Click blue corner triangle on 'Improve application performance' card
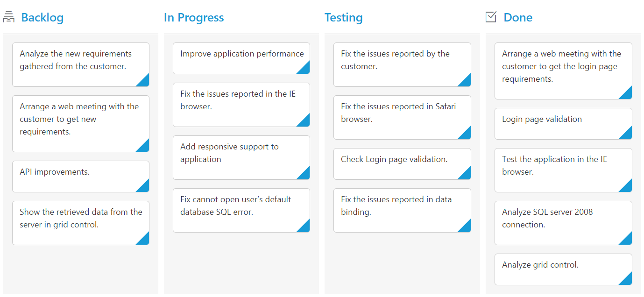The width and height of the screenshot is (644, 297). coord(305,70)
